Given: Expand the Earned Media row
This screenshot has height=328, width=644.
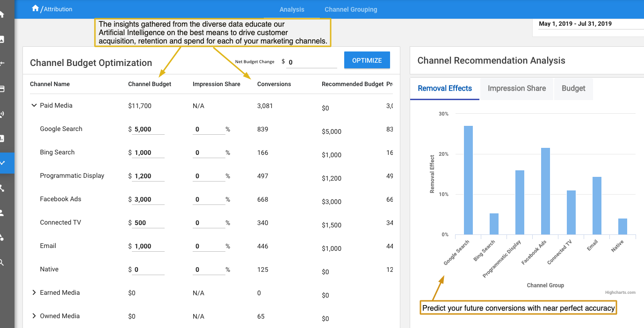Looking at the screenshot, I should tap(34, 293).
